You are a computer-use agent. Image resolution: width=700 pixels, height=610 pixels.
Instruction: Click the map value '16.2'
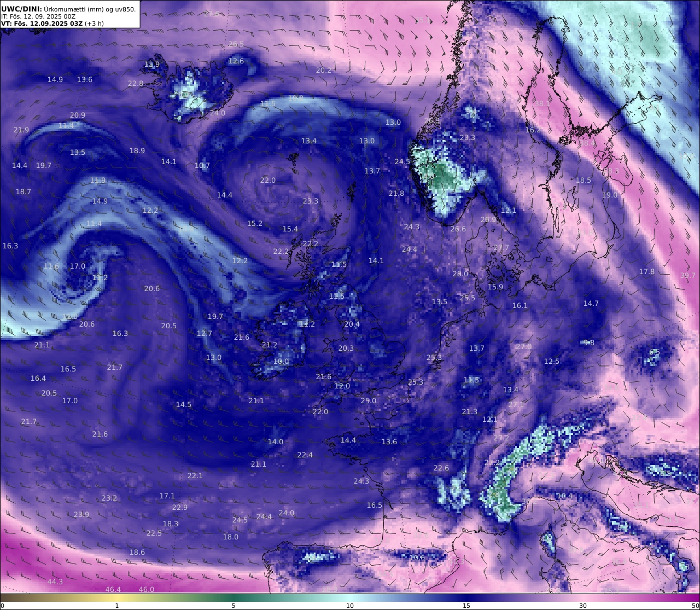tap(533, 130)
